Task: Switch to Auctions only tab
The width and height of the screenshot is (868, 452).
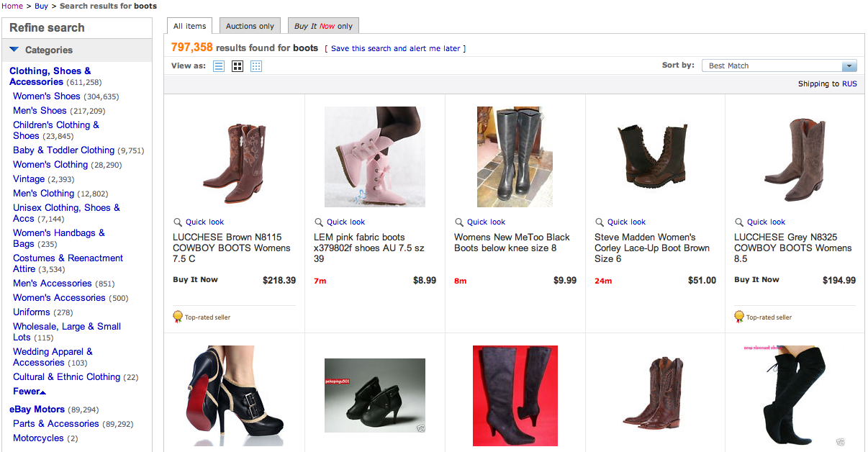Action: point(250,26)
